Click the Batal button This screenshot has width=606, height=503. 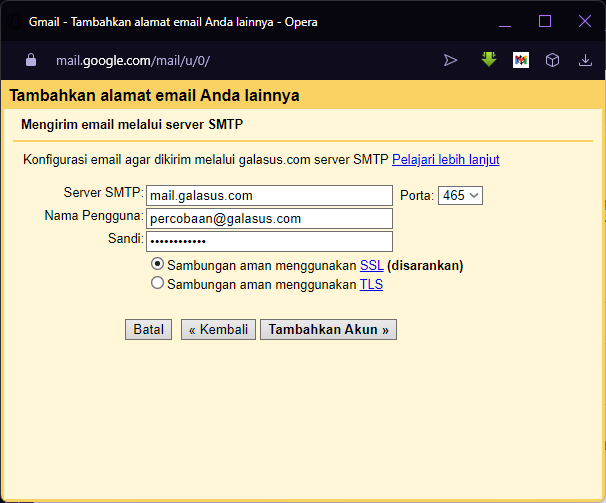tap(148, 329)
